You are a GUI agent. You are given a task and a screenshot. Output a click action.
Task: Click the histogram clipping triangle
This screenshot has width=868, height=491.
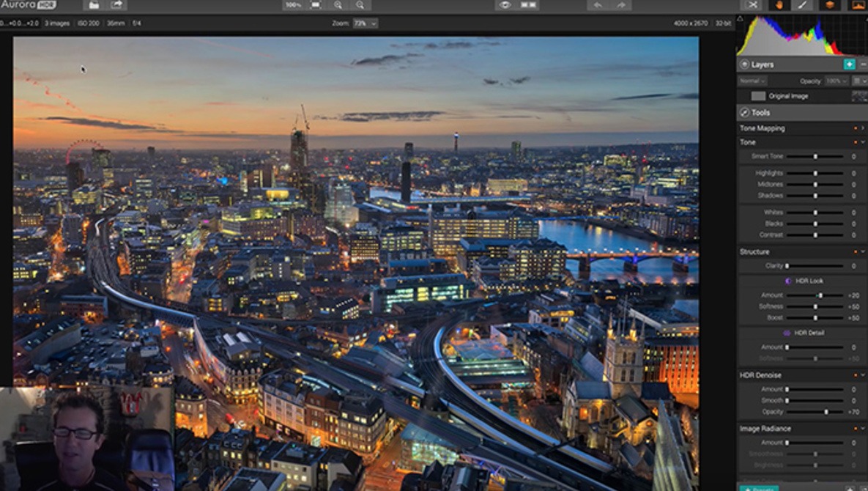[x=740, y=19]
